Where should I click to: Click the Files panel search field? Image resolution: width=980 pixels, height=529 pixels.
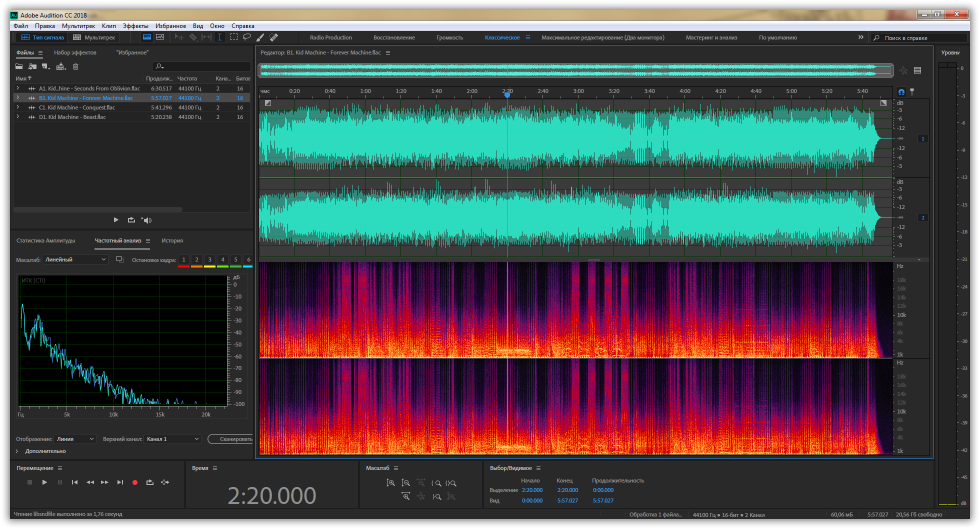(x=201, y=66)
